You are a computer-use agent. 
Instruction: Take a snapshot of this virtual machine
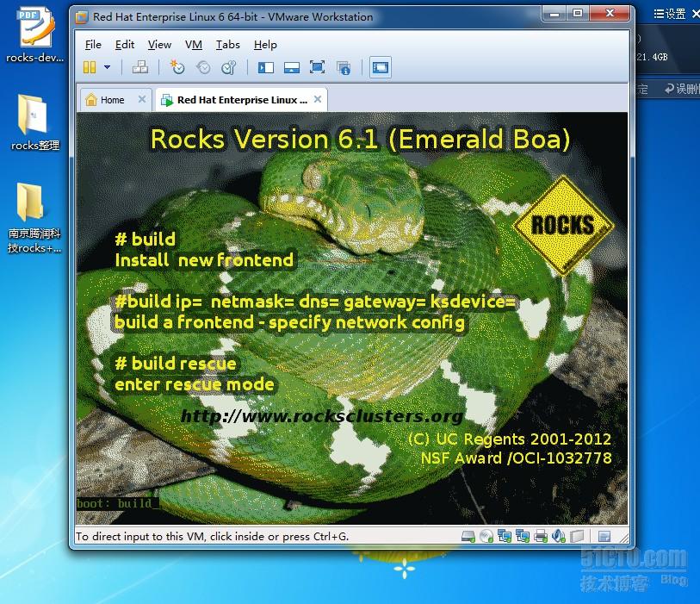[177, 67]
